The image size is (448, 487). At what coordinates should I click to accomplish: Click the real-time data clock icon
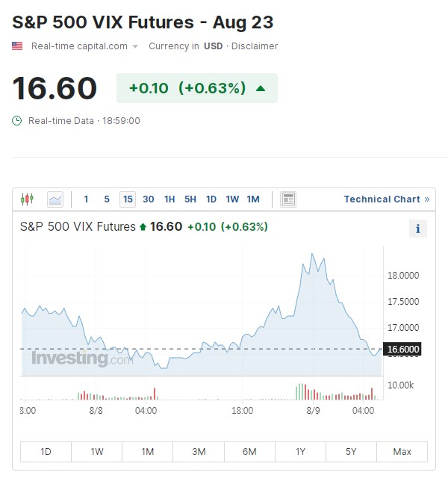pos(17,120)
